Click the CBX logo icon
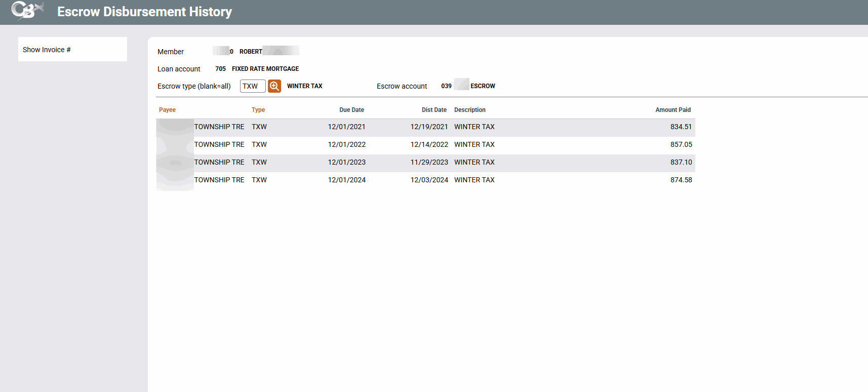The image size is (868, 392). (27, 11)
